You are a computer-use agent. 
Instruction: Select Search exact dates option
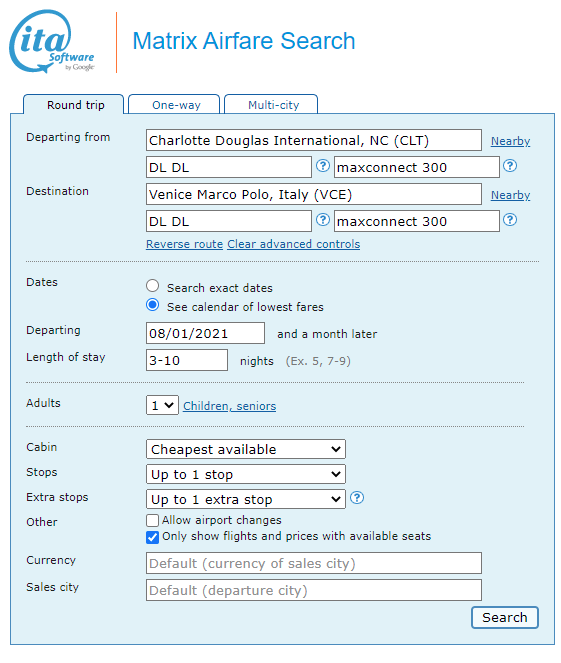(x=153, y=286)
